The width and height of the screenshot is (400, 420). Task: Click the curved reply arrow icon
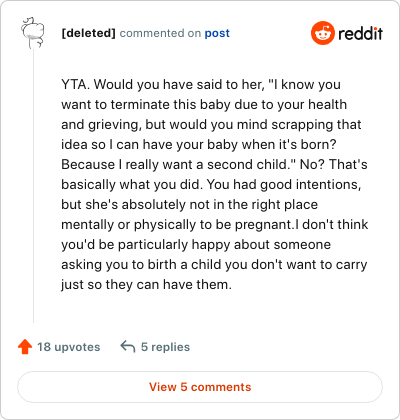pos(128,347)
